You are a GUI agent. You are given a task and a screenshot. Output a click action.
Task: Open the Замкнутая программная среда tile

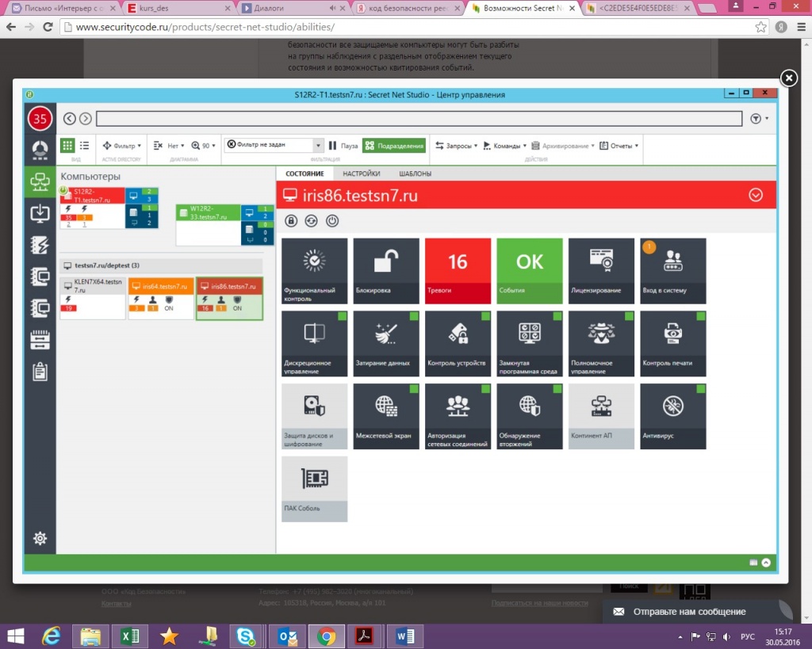click(x=529, y=344)
